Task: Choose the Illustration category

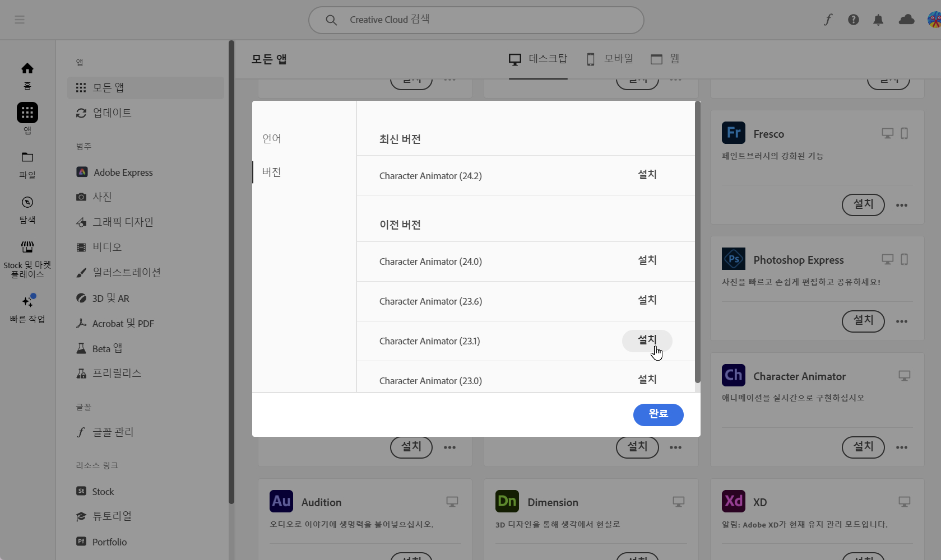Action: click(146, 273)
